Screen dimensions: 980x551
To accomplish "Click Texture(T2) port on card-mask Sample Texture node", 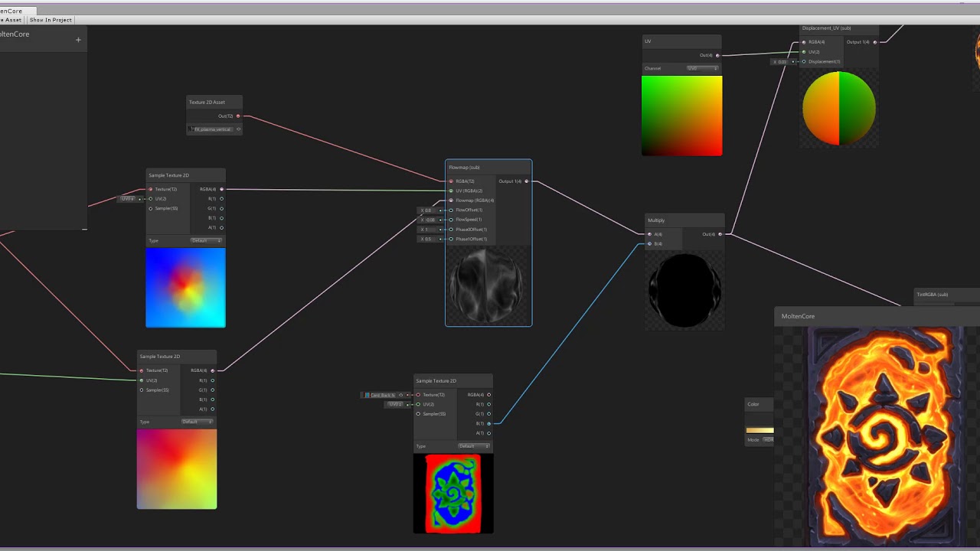I will click(418, 395).
